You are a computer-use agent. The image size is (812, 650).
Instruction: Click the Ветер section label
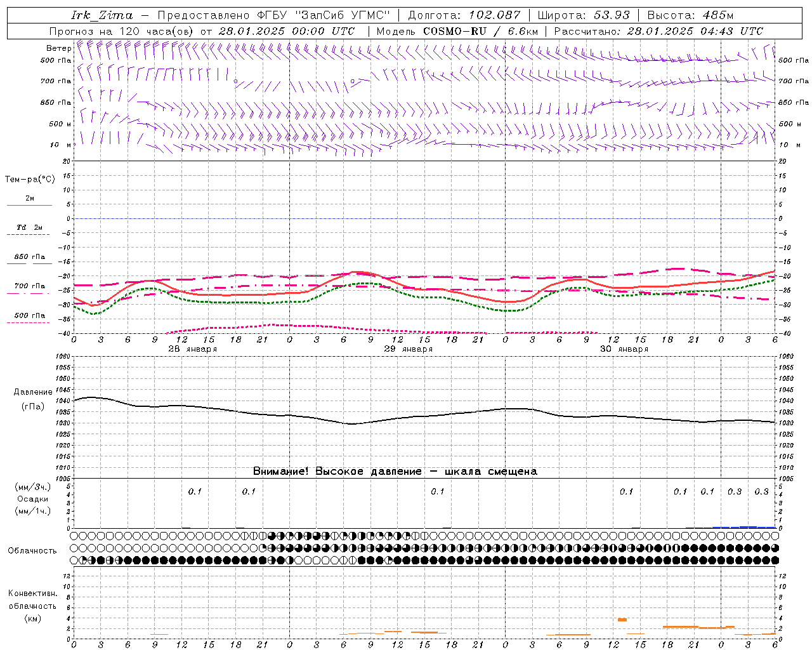coord(59,48)
